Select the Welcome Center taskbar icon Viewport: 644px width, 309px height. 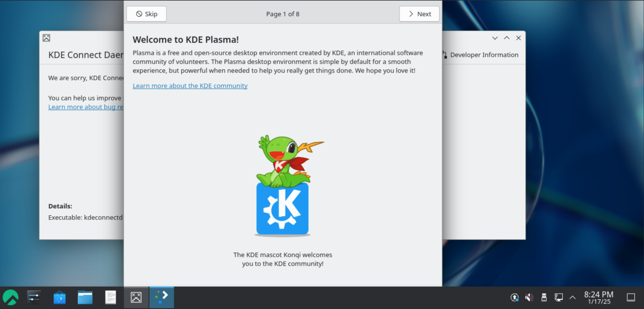(x=161, y=297)
